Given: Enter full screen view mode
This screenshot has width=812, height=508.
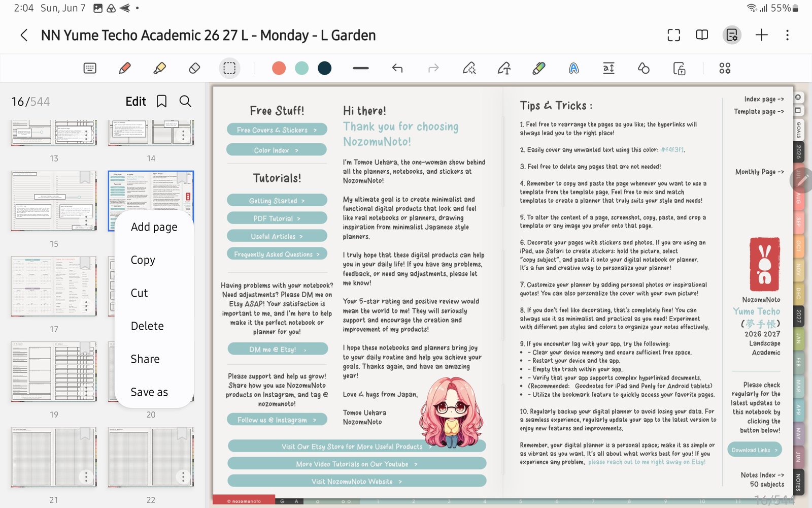Looking at the screenshot, I should click(673, 35).
